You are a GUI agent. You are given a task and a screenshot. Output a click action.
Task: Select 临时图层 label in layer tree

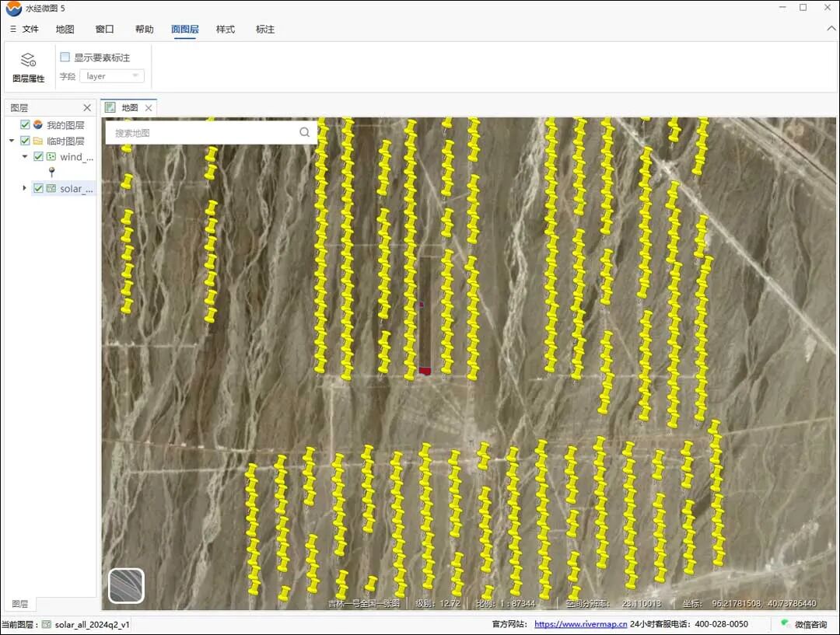click(x=65, y=141)
